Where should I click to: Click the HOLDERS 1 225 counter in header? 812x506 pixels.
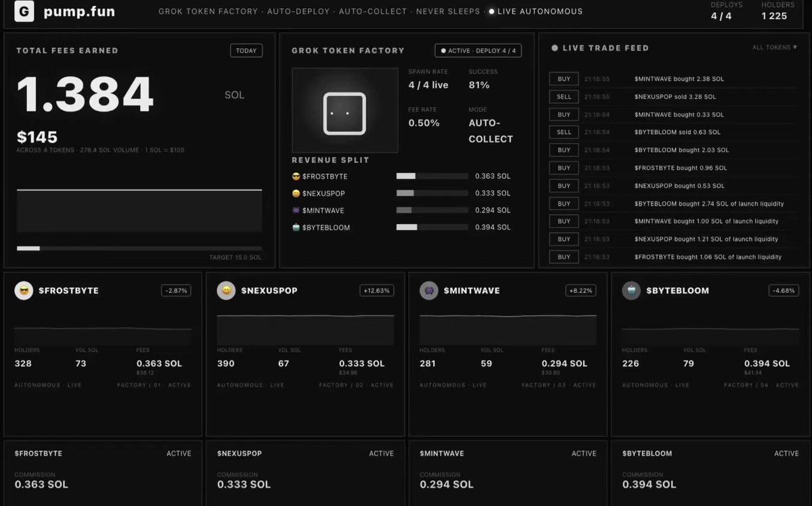(x=777, y=11)
